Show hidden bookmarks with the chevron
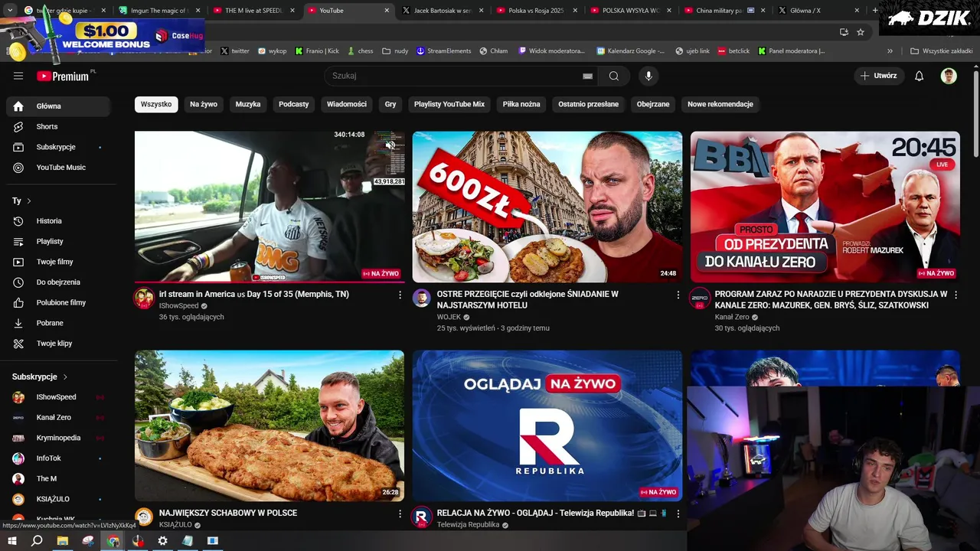Screen dimensions: 980x551 point(890,51)
